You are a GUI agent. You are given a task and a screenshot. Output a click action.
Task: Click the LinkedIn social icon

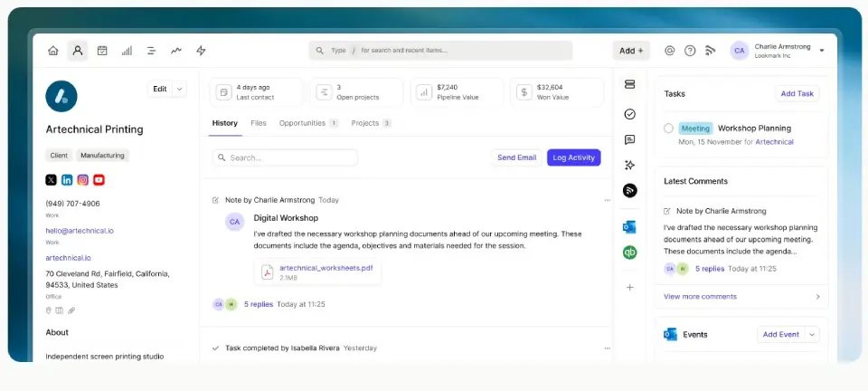point(67,180)
